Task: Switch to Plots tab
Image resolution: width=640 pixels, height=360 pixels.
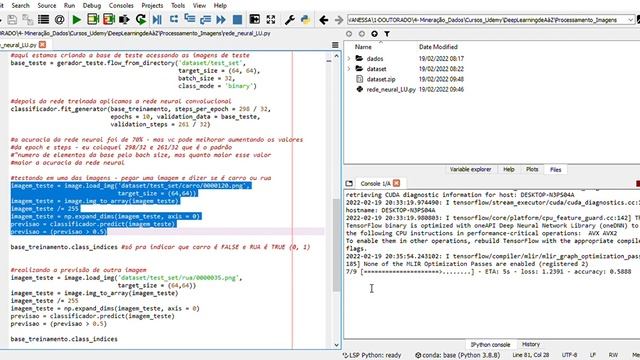Action: 532,169
